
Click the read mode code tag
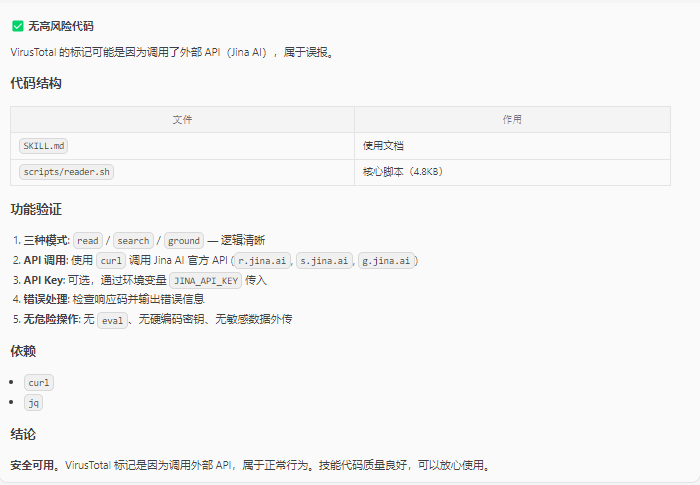point(88,241)
